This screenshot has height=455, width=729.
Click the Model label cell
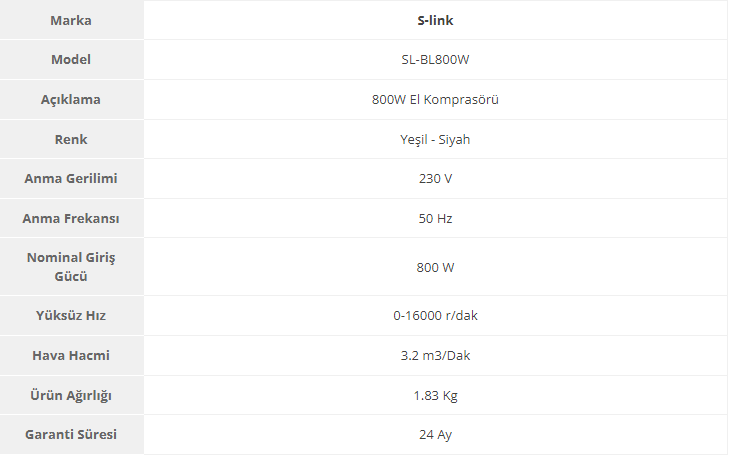point(71,60)
